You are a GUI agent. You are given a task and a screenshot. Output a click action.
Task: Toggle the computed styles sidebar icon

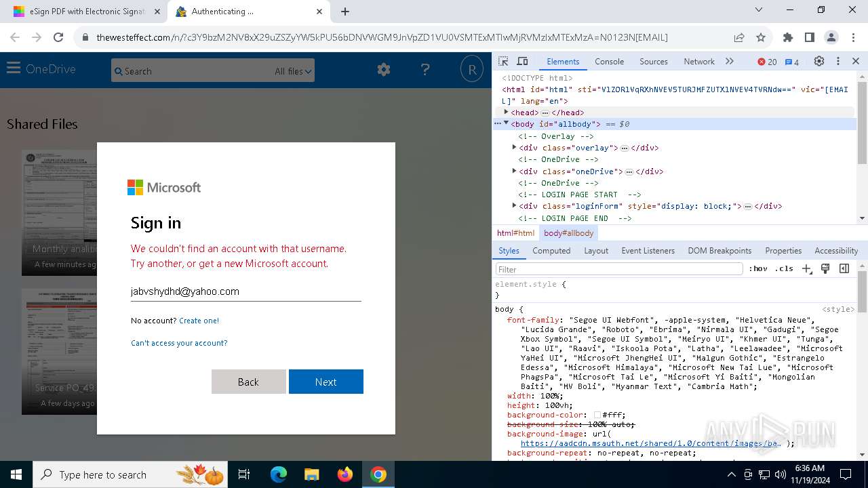[844, 269]
